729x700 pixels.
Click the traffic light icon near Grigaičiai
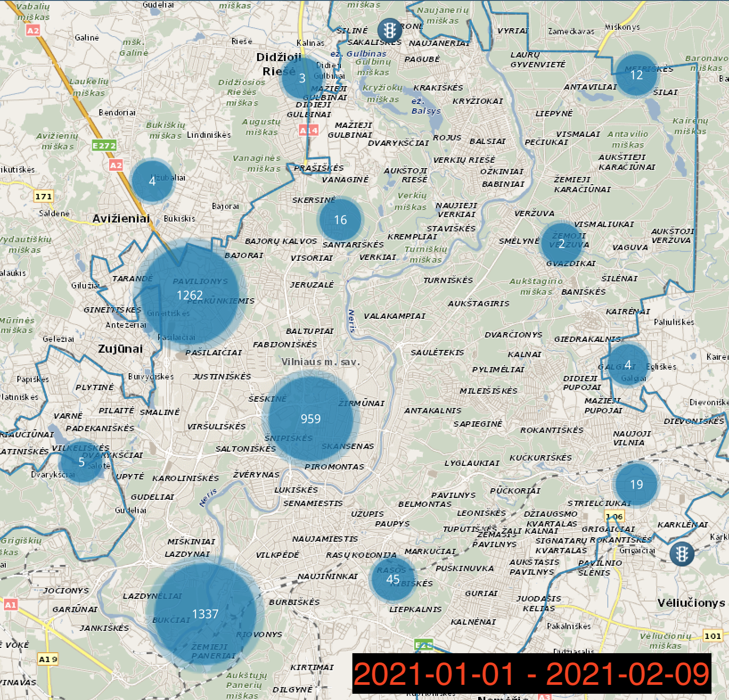tap(681, 553)
